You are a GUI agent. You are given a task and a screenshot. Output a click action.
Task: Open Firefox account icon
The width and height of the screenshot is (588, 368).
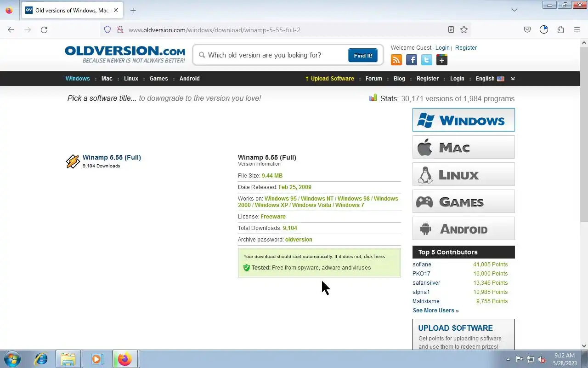point(544,29)
